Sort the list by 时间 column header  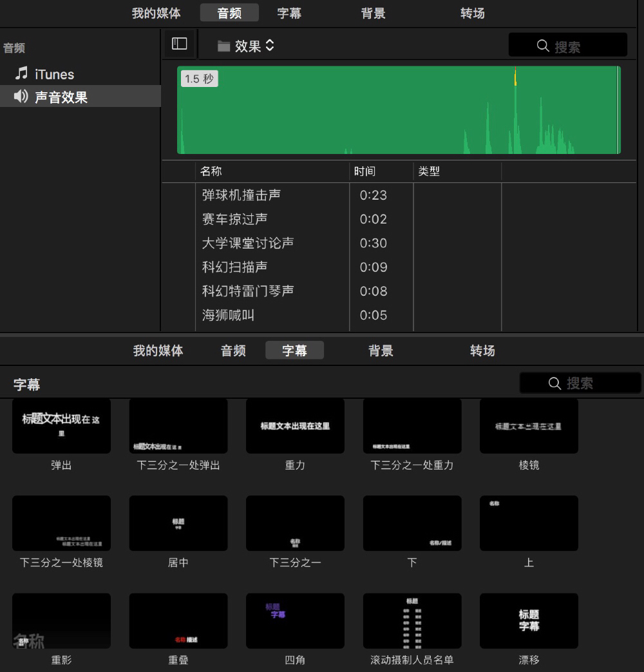tap(380, 171)
